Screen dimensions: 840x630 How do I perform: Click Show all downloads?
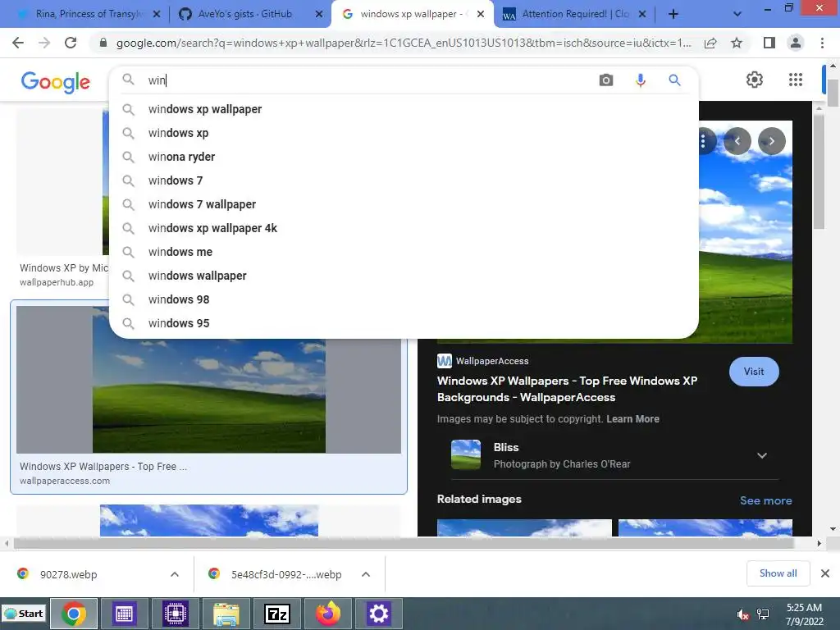[778, 573]
